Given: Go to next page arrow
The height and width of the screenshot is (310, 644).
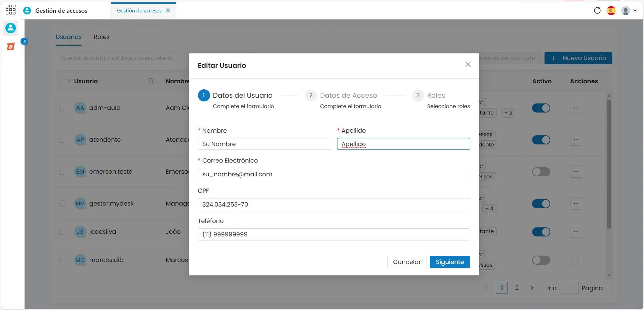Looking at the screenshot, I should (x=532, y=288).
